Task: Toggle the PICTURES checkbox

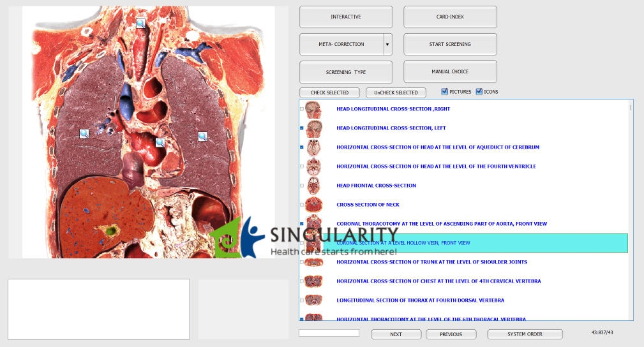Action: (x=445, y=92)
